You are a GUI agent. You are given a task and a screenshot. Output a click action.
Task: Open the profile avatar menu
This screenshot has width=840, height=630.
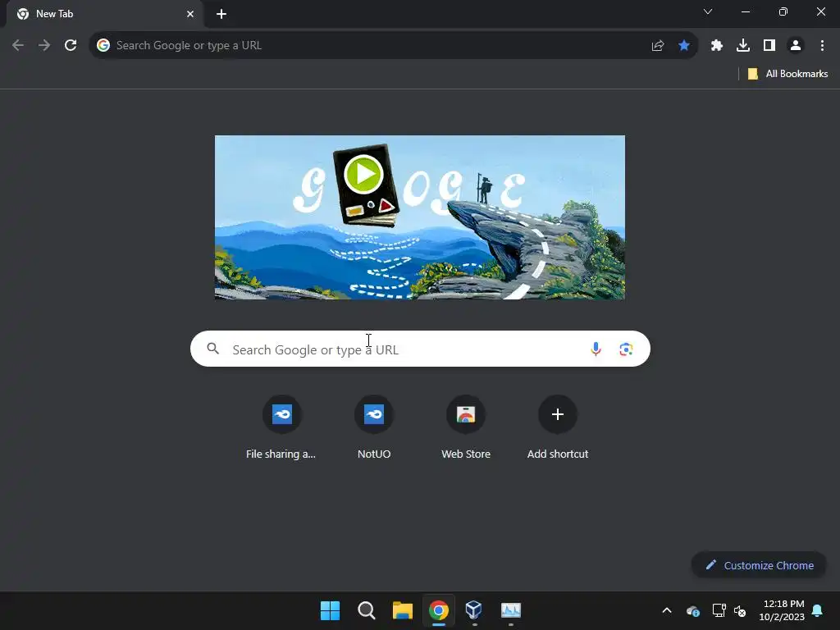tap(796, 46)
